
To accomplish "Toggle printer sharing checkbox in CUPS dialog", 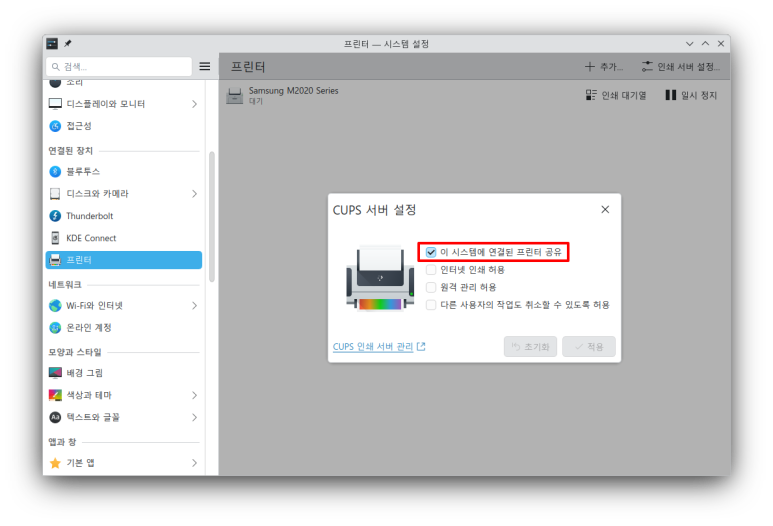I will point(431,252).
